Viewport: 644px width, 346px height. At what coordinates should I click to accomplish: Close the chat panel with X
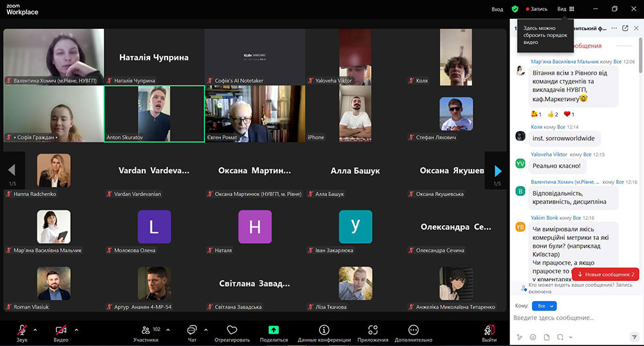coord(636,28)
